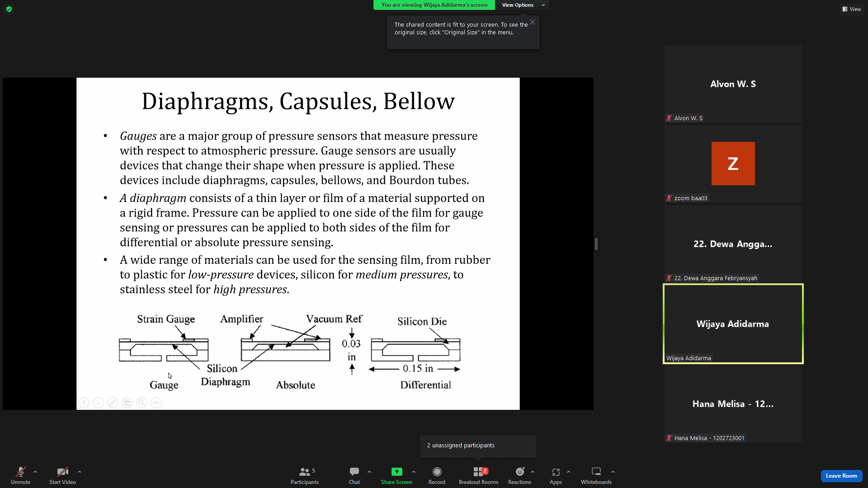Click the Absolute diagram label
This screenshot has height=488, width=868.
(x=296, y=385)
